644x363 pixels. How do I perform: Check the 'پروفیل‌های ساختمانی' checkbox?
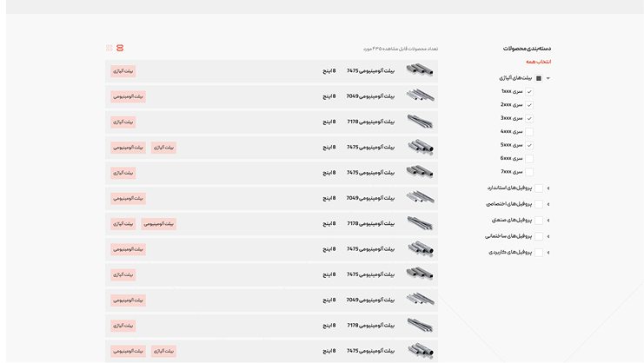[539, 236]
